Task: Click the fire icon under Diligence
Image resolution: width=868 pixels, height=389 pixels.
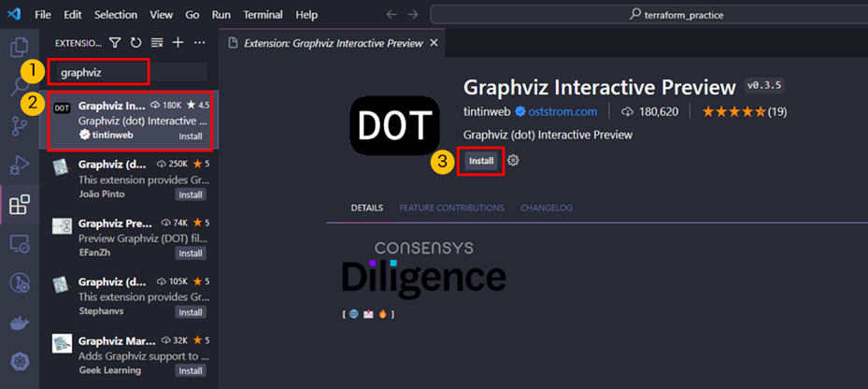Action: [382, 314]
